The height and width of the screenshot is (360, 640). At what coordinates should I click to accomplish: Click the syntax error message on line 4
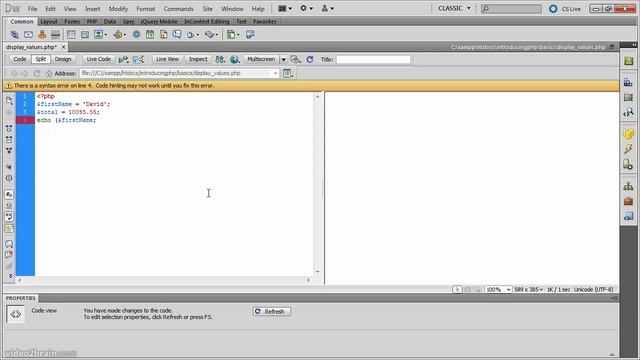[x=114, y=86]
